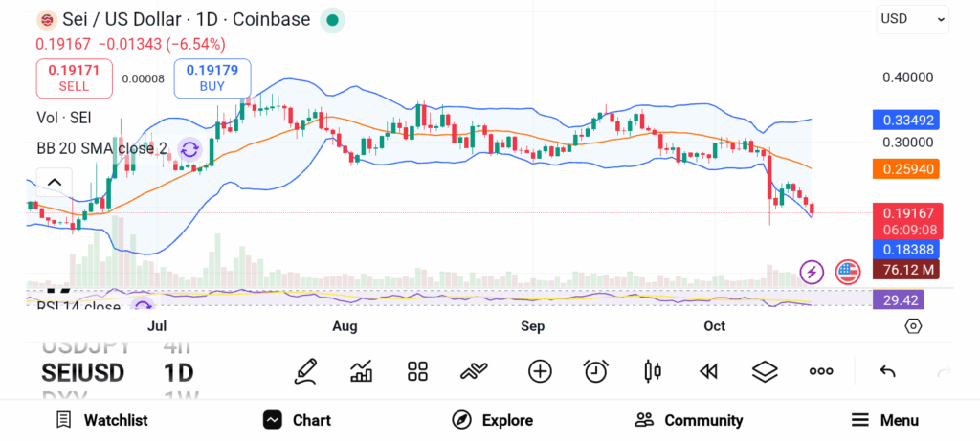Open the more options ellipsis menu
The image size is (980, 441).
(x=821, y=371)
